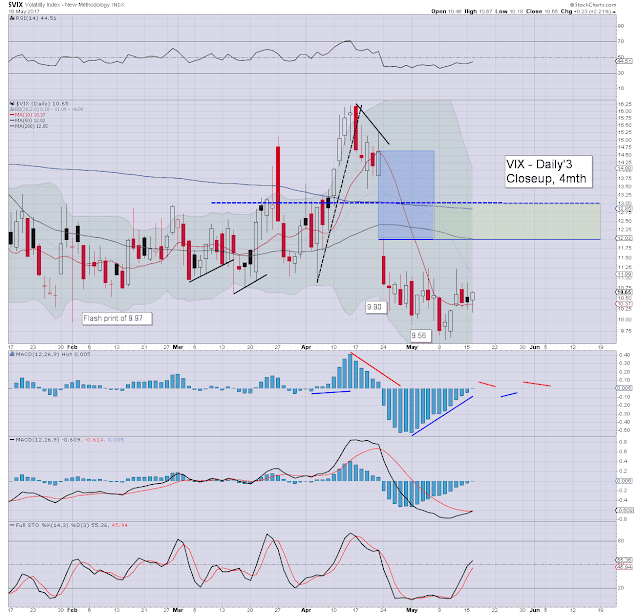
Task: Click the '30' level on the RSI axis
Action: [621, 73]
